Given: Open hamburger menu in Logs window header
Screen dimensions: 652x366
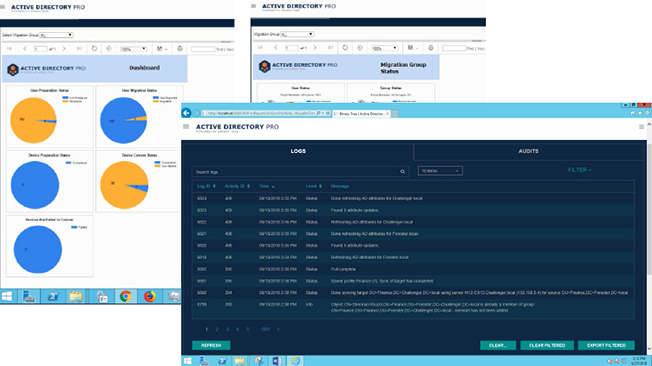Looking at the screenshot, I should 186,126.
